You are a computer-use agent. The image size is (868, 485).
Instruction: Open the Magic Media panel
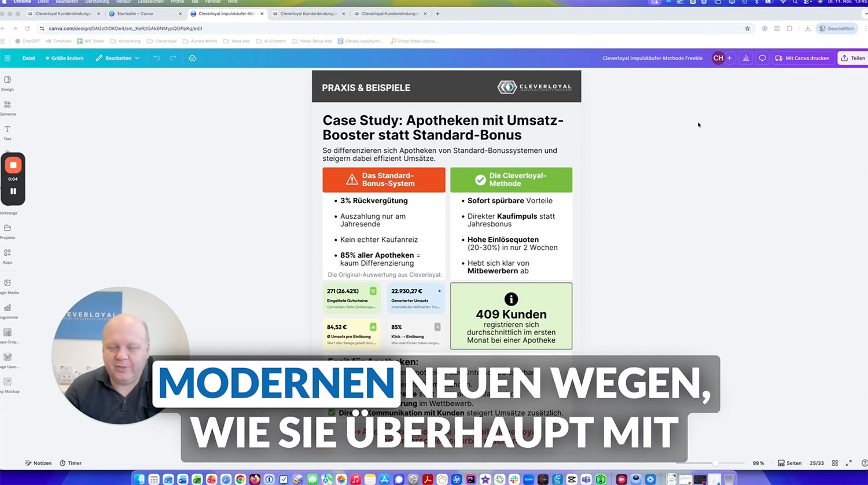pos(9,287)
